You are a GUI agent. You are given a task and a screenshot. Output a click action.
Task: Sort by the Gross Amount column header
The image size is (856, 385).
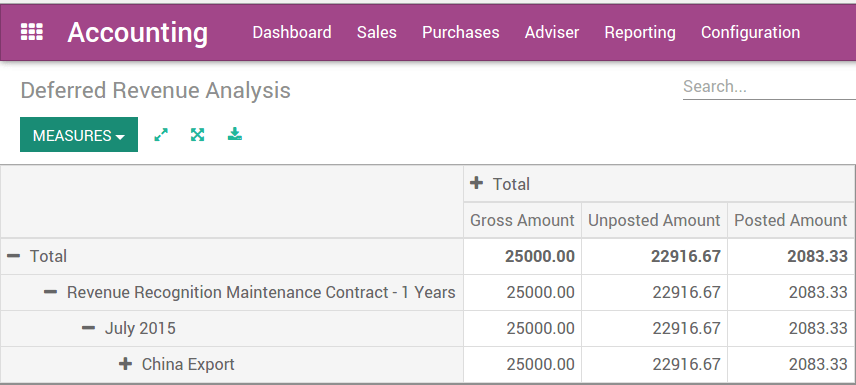coord(522,220)
